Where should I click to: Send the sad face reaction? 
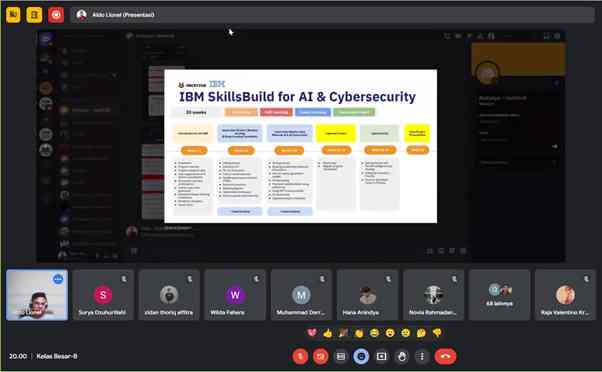point(406,333)
